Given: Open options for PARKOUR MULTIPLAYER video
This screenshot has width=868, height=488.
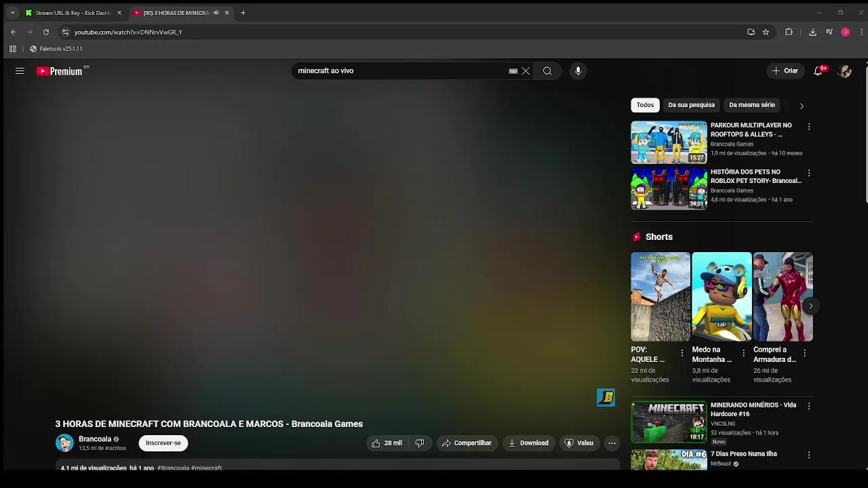Looking at the screenshot, I should tap(808, 127).
